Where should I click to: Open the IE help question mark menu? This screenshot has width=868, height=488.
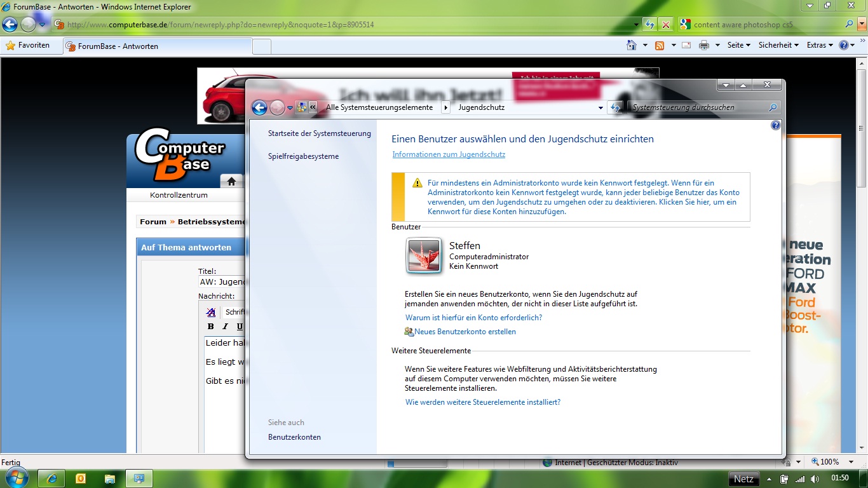[x=847, y=45]
